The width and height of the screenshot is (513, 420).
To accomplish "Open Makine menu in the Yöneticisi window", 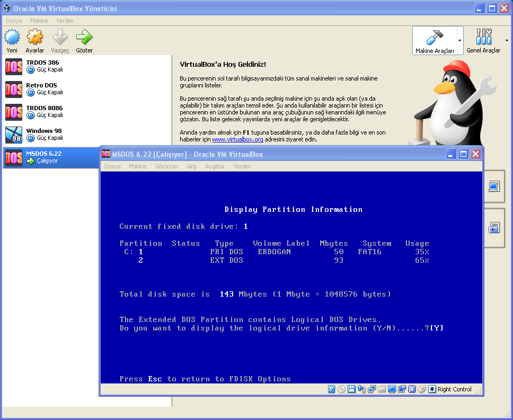I will [39, 21].
